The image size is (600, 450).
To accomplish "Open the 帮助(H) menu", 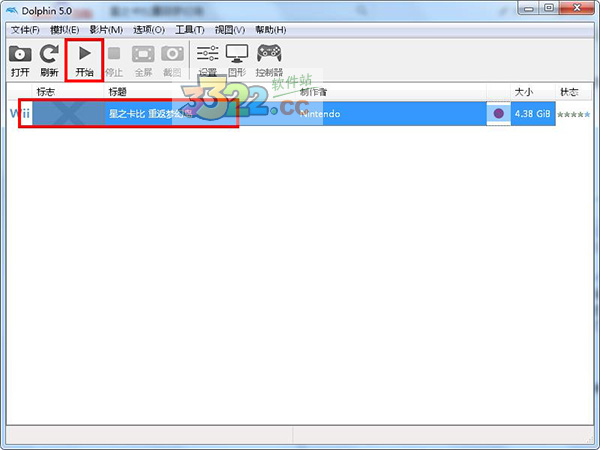I will point(271,30).
